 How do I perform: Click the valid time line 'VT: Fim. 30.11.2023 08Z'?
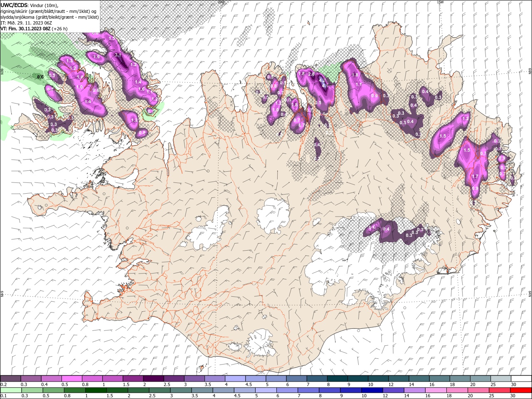coord(26,29)
